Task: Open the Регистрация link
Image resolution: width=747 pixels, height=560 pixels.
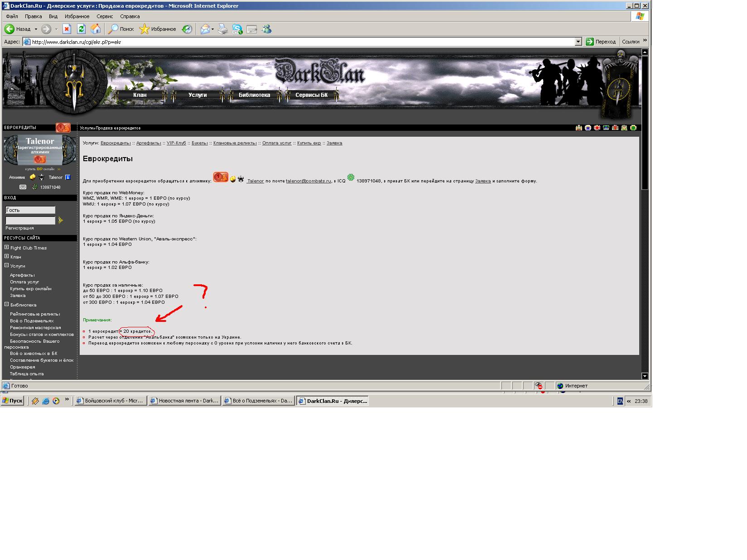Action: point(19,228)
